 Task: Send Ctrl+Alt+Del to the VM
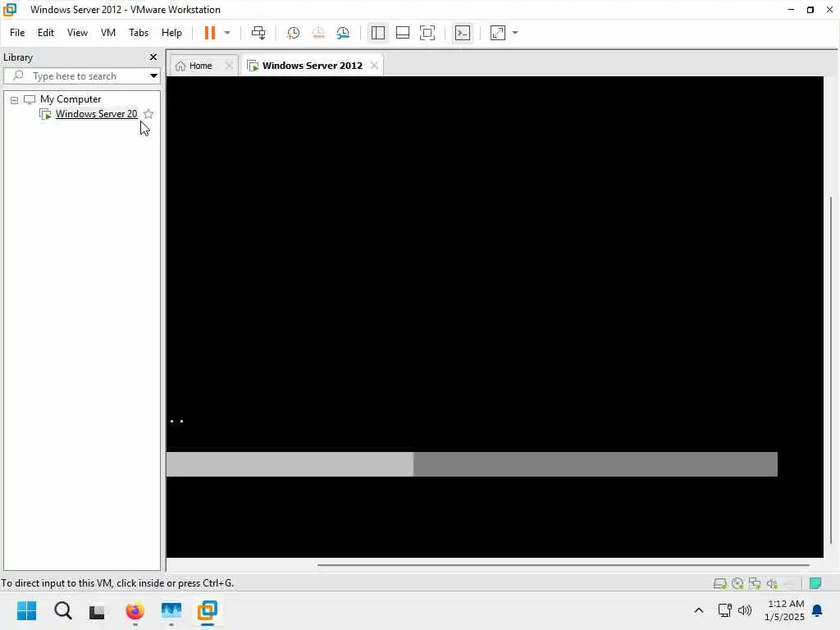(258, 33)
